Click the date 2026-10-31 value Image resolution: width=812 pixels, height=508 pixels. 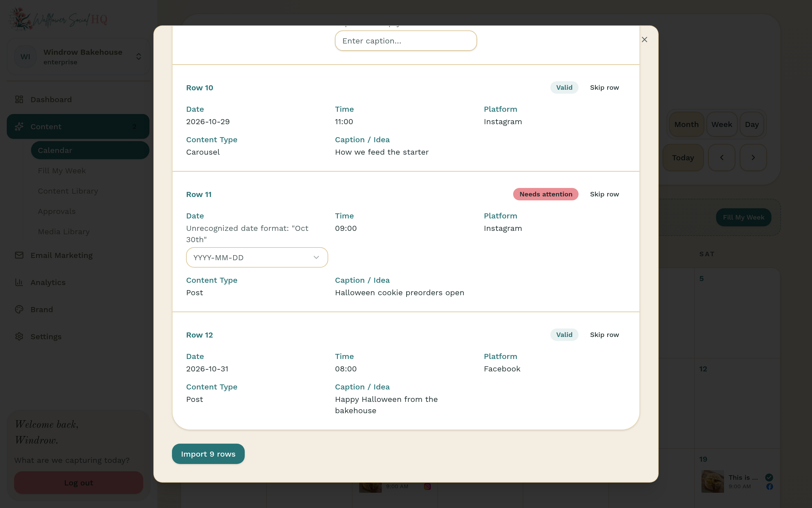[x=207, y=369]
